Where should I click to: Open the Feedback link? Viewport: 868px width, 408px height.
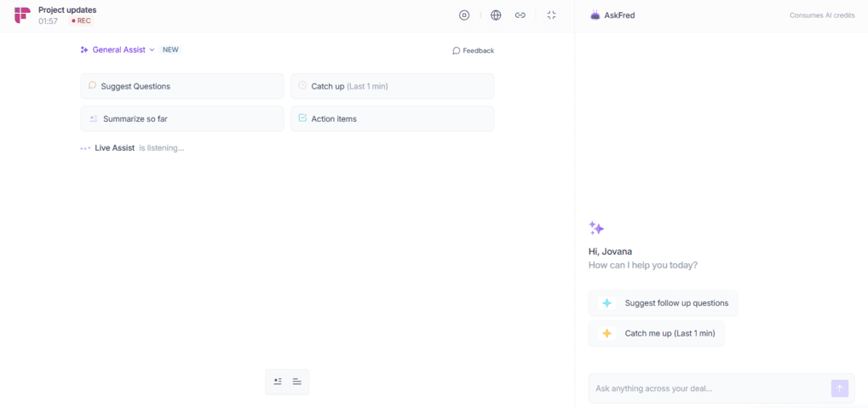(473, 51)
